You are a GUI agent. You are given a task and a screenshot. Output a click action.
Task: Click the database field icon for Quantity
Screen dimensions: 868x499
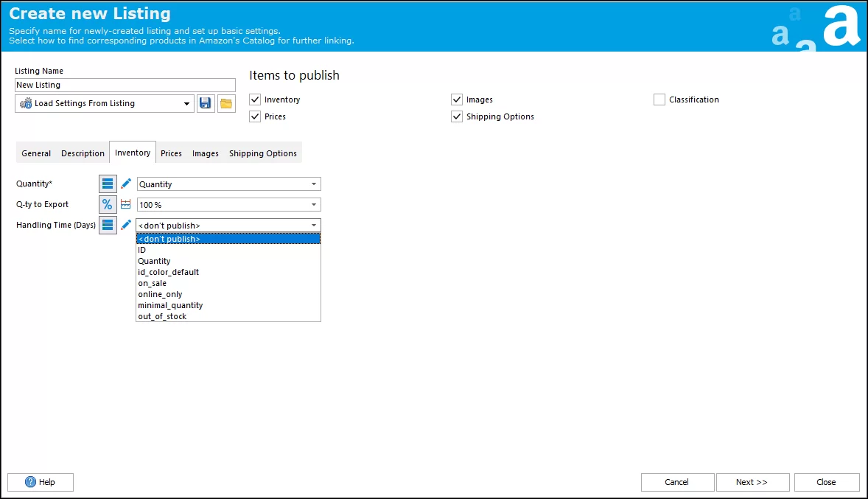[108, 184]
